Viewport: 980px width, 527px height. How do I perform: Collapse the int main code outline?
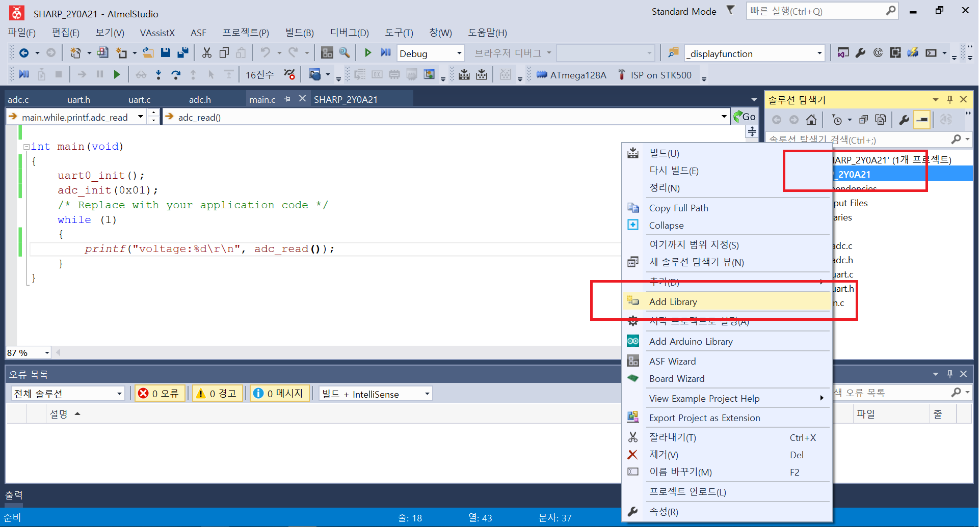tap(25, 147)
